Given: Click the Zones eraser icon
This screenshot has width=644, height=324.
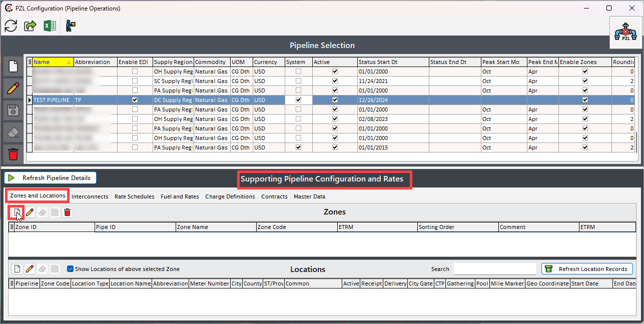Looking at the screenshot, I should tap(43, 212).
